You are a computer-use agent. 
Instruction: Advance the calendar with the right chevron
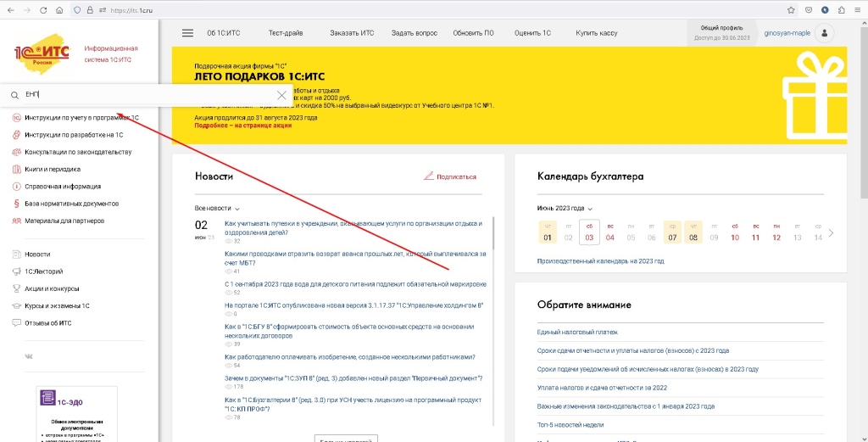831,232
